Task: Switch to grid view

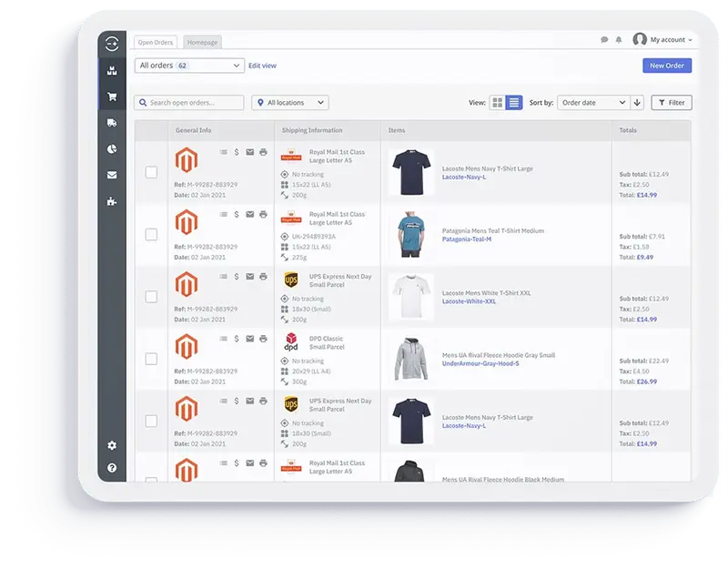Action: click(497, 103)
